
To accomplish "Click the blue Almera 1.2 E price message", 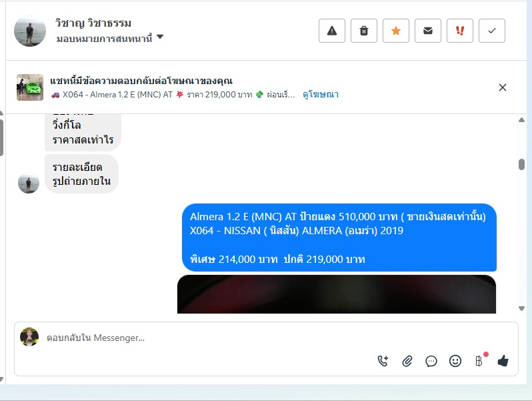I will pos(339,238).
